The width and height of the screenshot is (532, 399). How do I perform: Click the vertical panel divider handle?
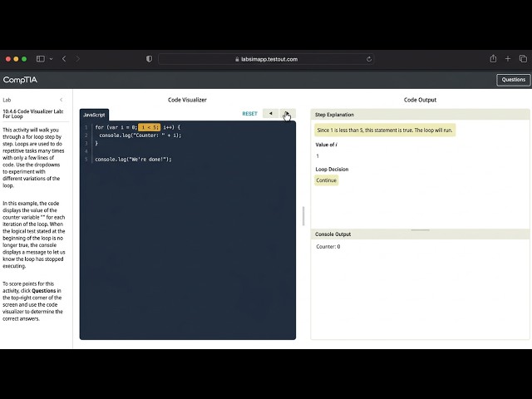tap(303, 216)
